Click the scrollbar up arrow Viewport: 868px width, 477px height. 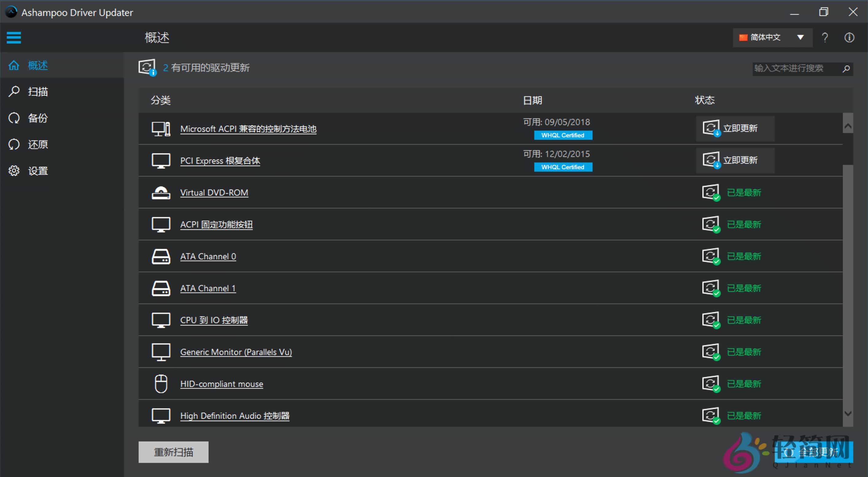point(848,125)
